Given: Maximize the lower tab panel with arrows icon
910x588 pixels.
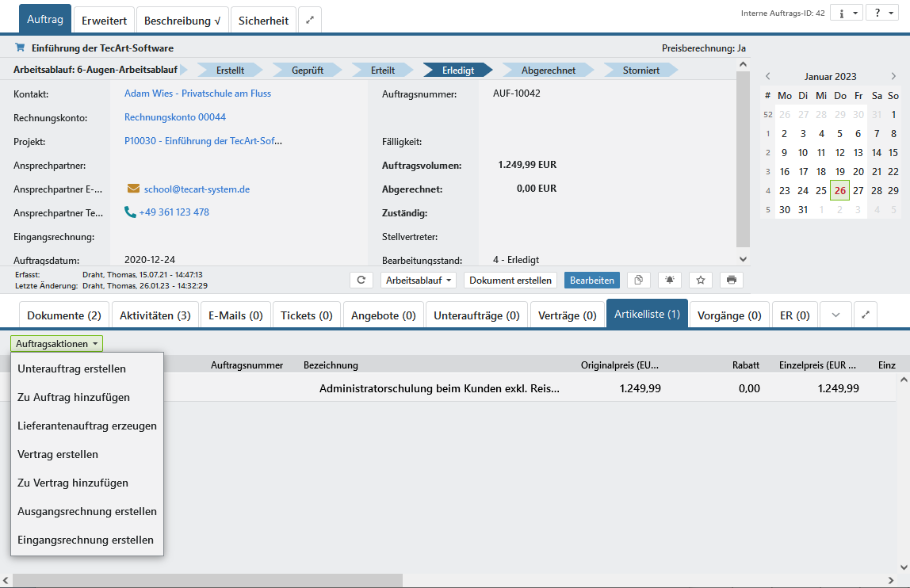Looking at the screenshot, I should [x=866, y=315].
